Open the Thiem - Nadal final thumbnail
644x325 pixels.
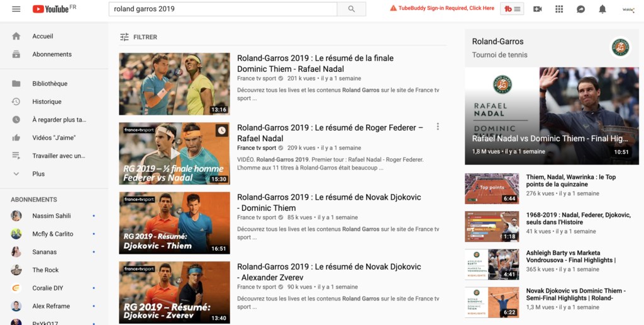click(x=174, y=84)
